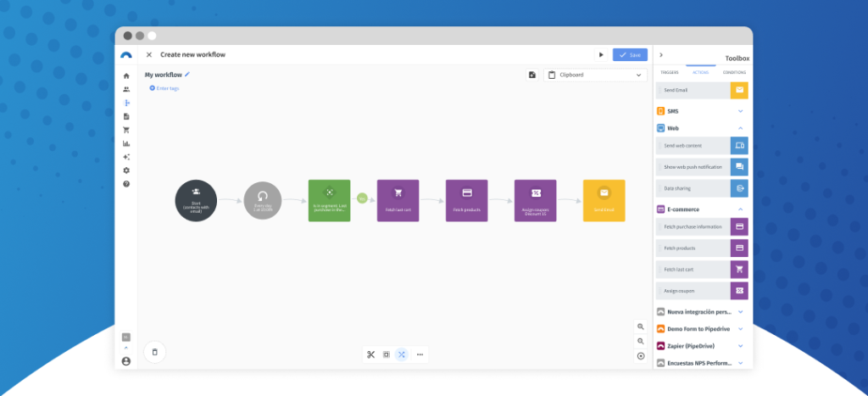Click the trash delete icon
This screenshot has width=868, height=396.
(x=154, y=351)
